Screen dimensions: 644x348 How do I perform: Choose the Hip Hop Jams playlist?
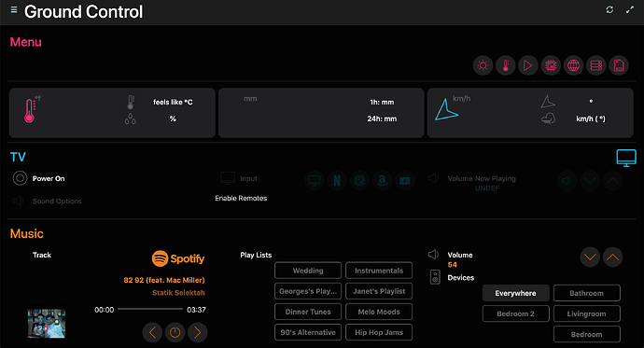(379, 332)
